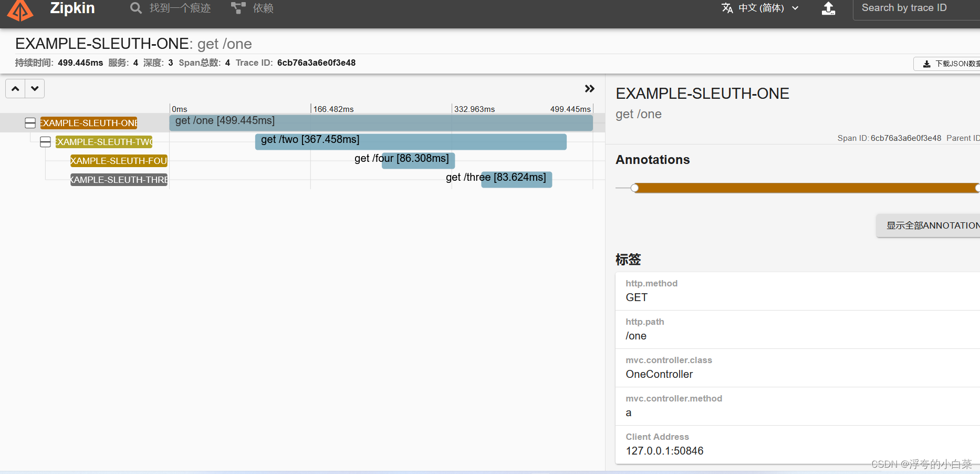Click the 166.482ms timeline tick label
980x474 pixels.
(x=333, y=109)
